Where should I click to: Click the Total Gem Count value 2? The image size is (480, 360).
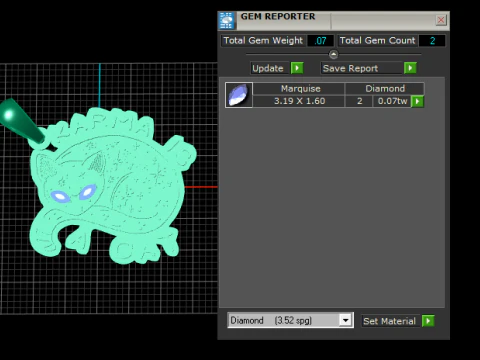[432, 41]
